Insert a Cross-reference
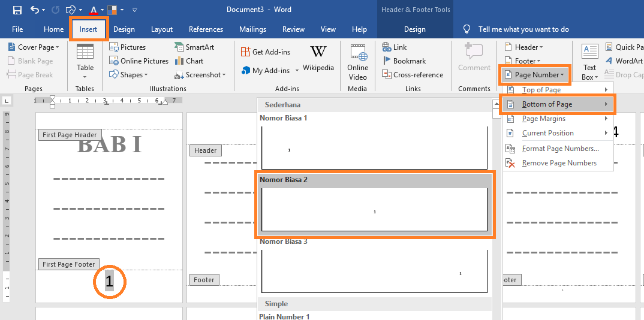The image size is (644, 320). pos(413,75)
